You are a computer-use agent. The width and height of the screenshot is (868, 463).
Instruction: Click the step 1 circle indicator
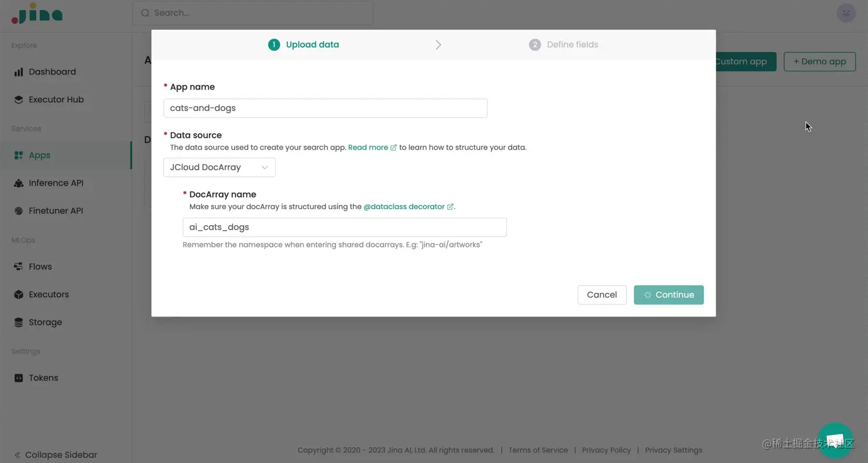[274, 45]
